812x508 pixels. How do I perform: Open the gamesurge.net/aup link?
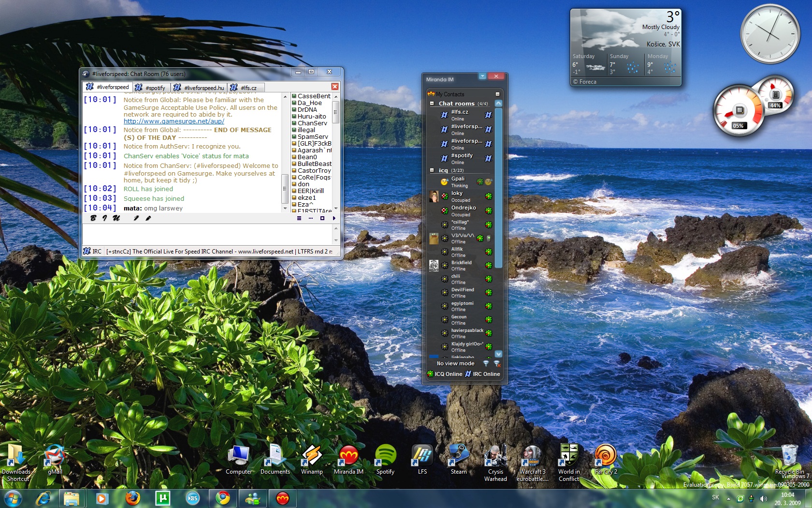174,121
